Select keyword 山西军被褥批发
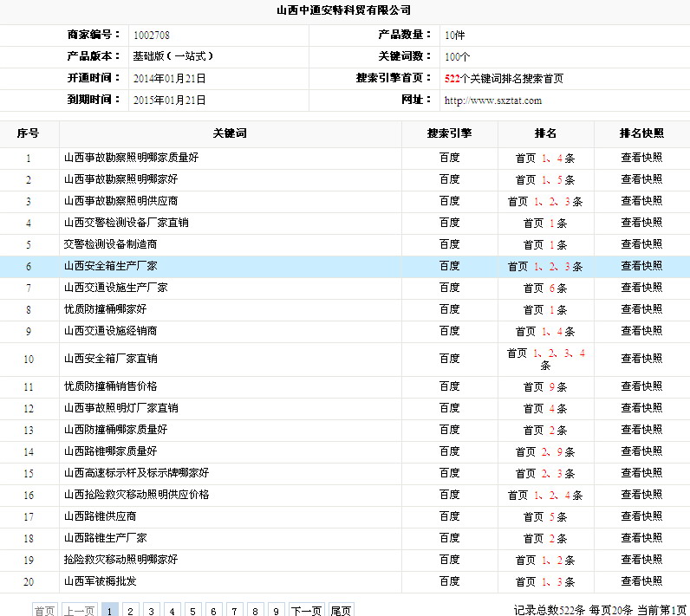The width and height of the screenshot is (690, 616). 100,580
